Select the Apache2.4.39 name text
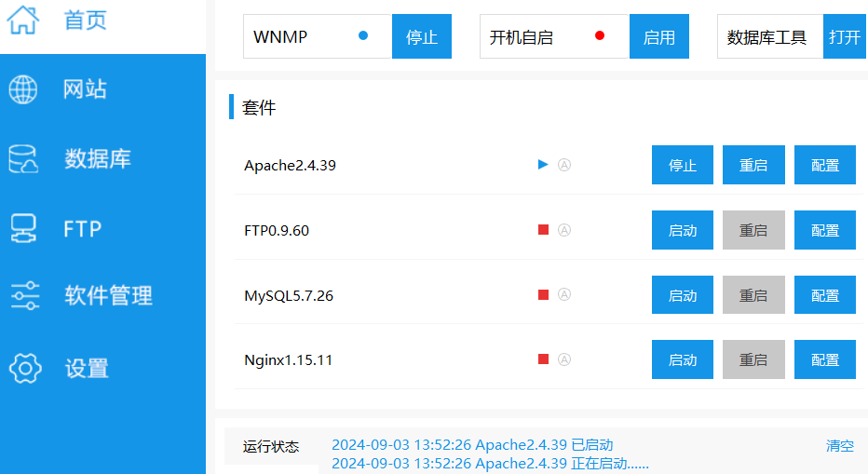The width and height of the screenshot is (868, 474). pyautogui.click(x=290, y=166)
